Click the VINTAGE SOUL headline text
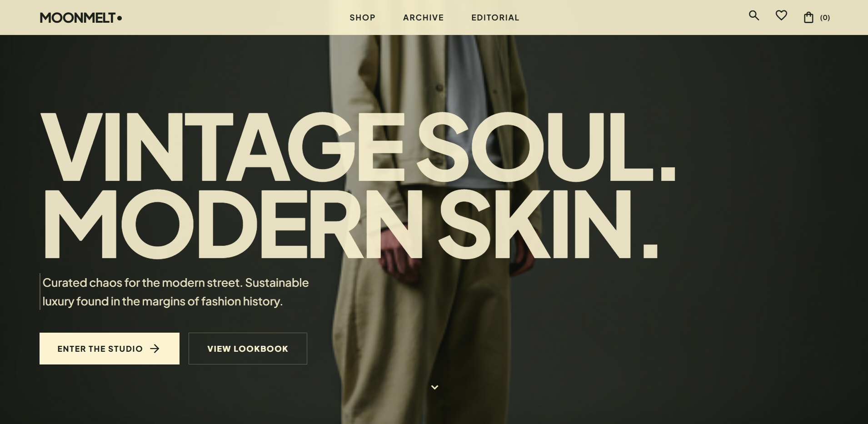868x424 pixels. pos(358,147)
